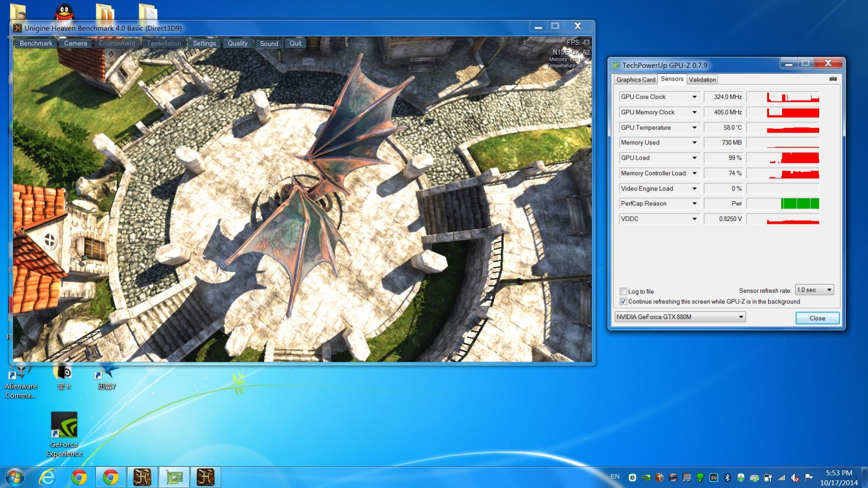Viewport: 868px width, 488px height.
Task: Expand the Memory Used dropdown arrow
Action: [694, 142]
